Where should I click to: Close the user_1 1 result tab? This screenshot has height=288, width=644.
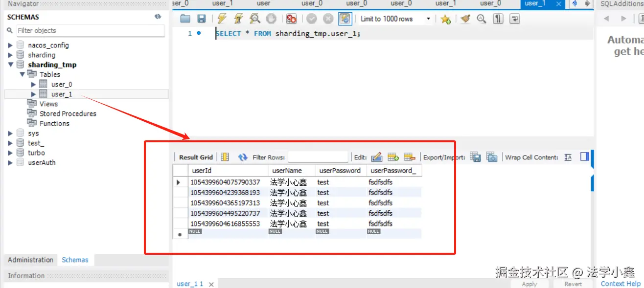pyautogui.click(x=211, y=284)
